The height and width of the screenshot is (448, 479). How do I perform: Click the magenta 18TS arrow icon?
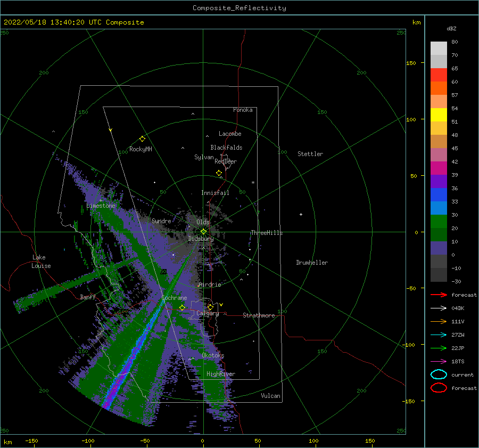click(x=439, y=362)
